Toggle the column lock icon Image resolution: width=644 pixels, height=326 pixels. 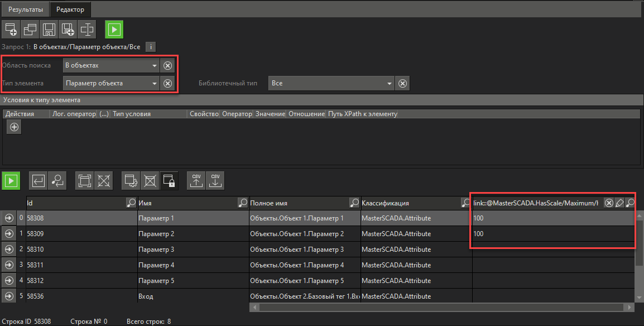[169, 180]
